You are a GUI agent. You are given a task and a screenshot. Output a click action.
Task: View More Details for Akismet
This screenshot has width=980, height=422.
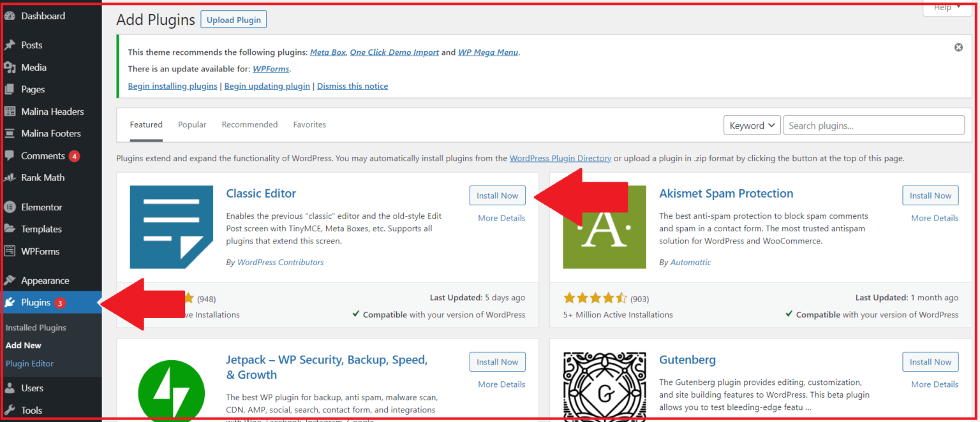tap(935, 218)
